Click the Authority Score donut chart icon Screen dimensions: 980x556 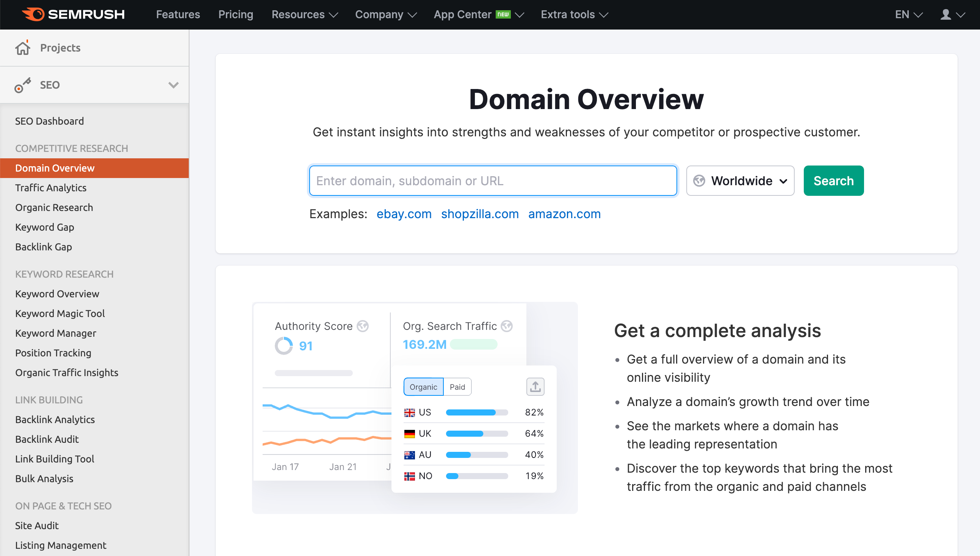pyautogui.click(x=283, y=346)
